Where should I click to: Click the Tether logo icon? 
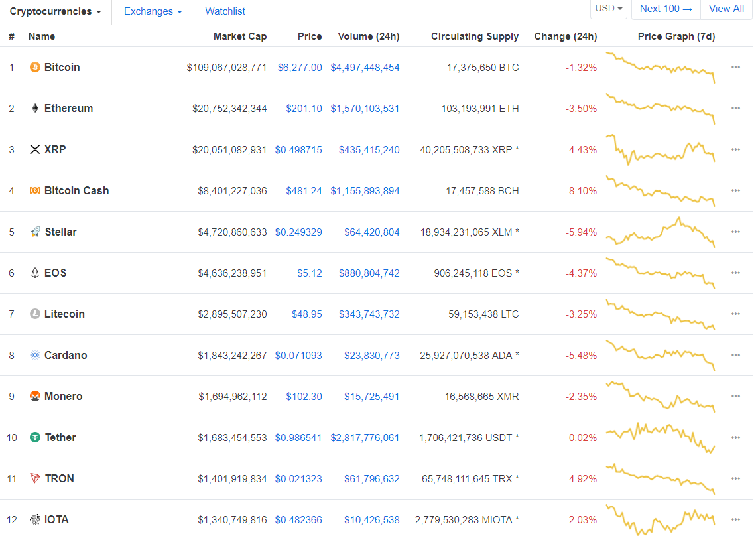(x=34, y=437)
